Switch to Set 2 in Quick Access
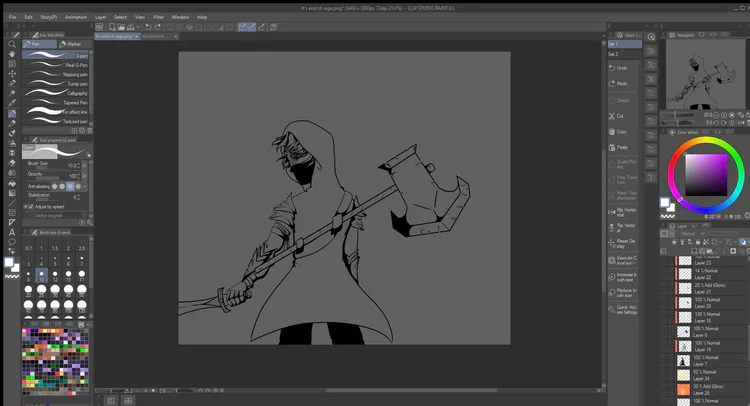750x406 pixels. tap(624, 54)
